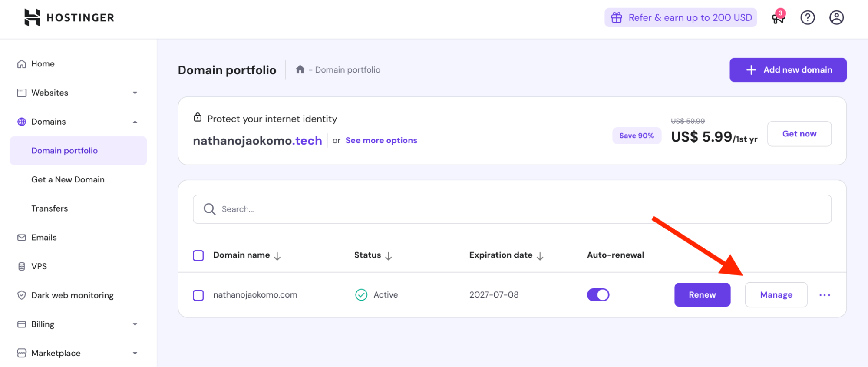Check the select-all domains checkbox
The image size is (868, 367).
pyautogui.click(x=198, y=255)
